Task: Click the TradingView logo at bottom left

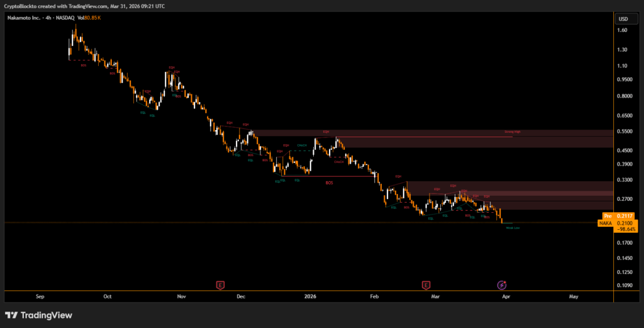Action: tap(39, 315)
